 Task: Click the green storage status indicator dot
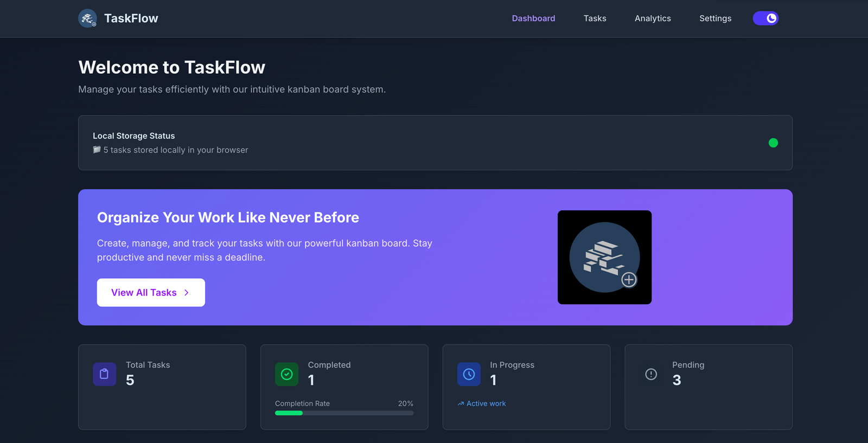coord(773,143)
